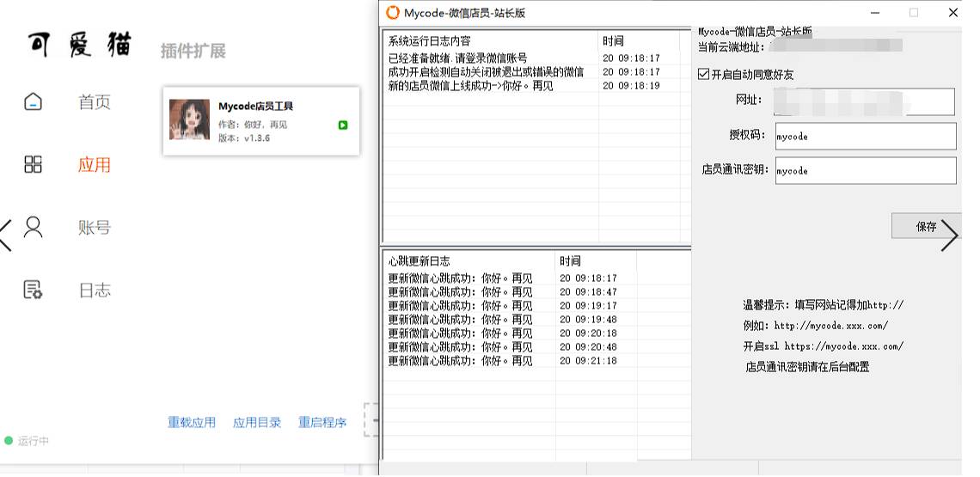This screenshot has width=980, height=477.
Task: Click the right carousel arrow
Action: [x=949, y=235]
